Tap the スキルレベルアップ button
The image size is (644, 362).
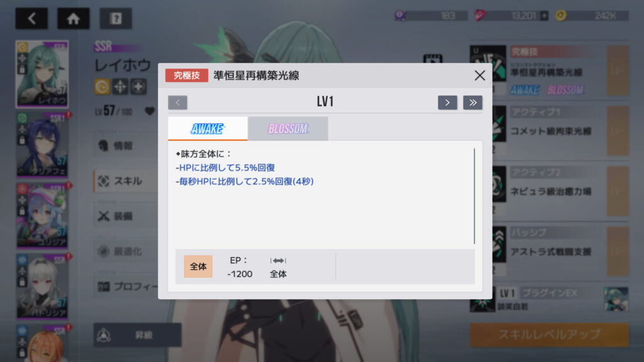tap(549, 334)
